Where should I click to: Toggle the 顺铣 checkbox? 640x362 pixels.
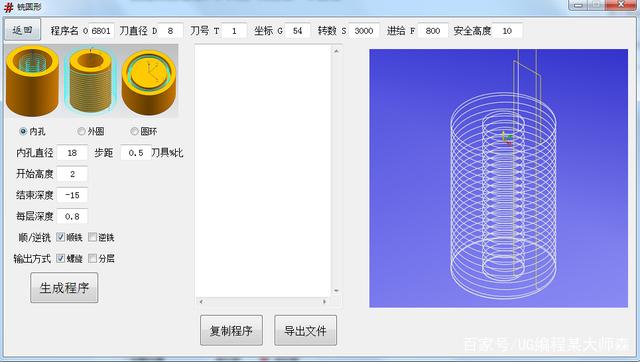(60, 237)
